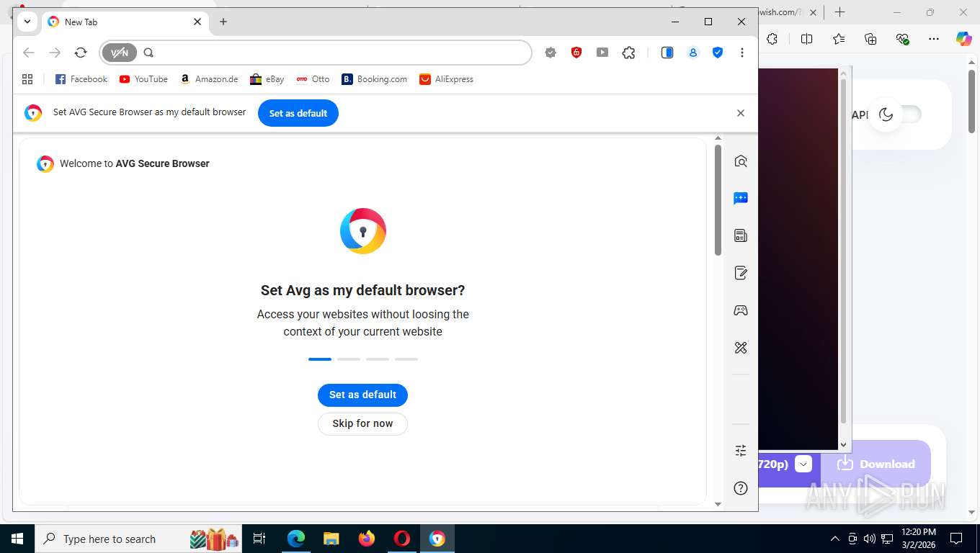
Task: Toggle dark mode moon switch in Edge page
Action: 896,114
